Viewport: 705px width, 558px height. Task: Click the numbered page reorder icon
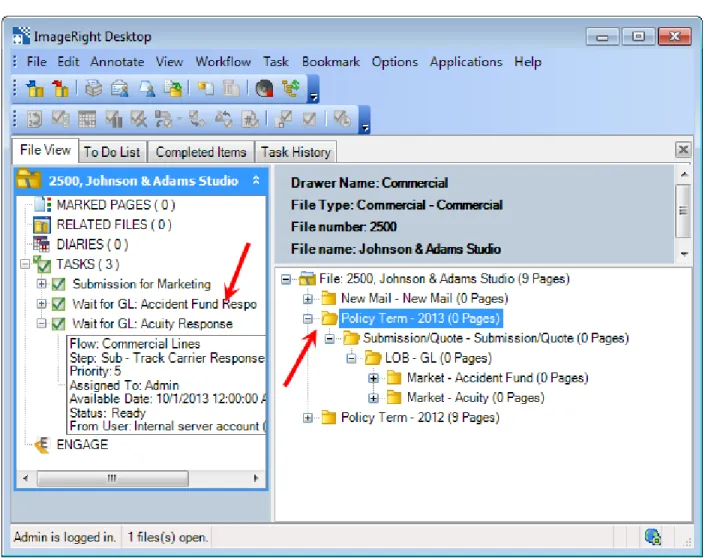[34, 120]
